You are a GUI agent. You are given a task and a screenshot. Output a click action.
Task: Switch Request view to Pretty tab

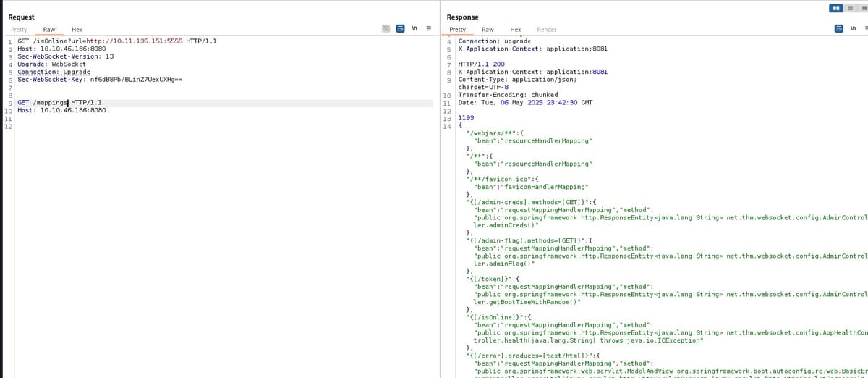tap(19, 30)
